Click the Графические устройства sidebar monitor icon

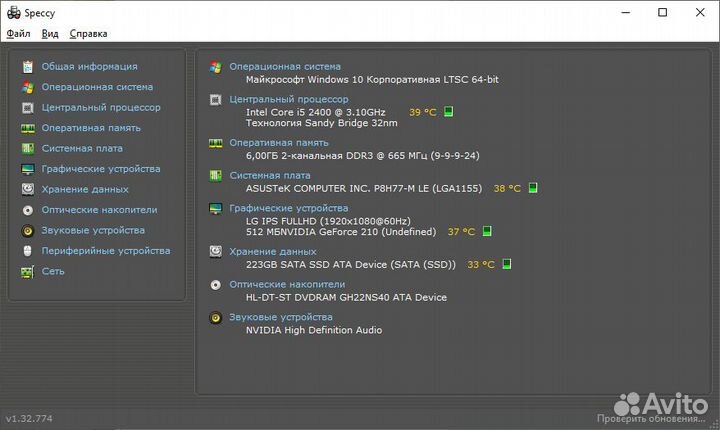[28, 169]
